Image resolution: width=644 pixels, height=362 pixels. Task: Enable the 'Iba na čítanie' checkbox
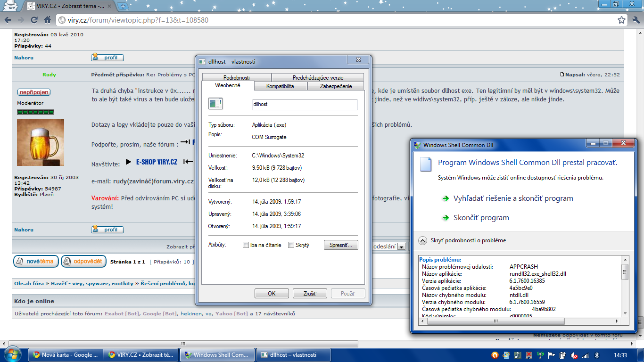tap(246, 245)
